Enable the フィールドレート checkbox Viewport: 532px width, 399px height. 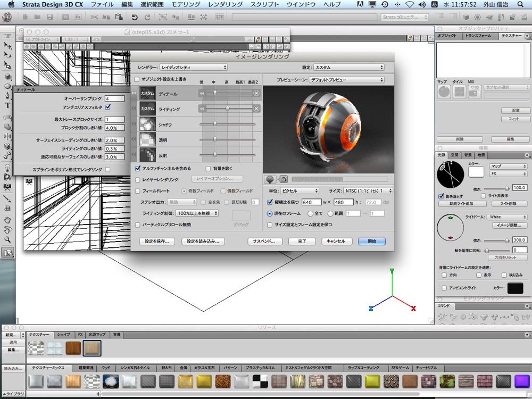tap(138, 191)
